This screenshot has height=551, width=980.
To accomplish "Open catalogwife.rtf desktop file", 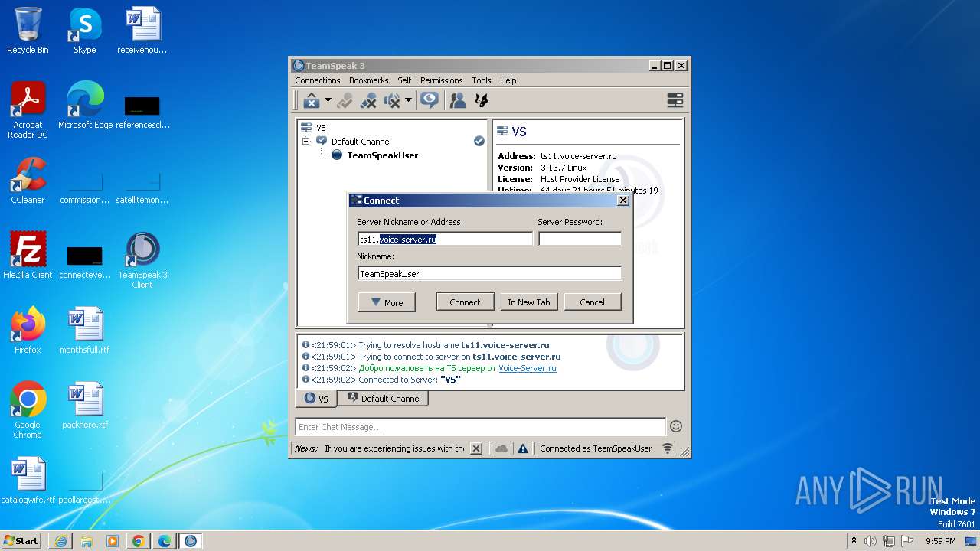I will pyautogui.click(x=28, y=481).
